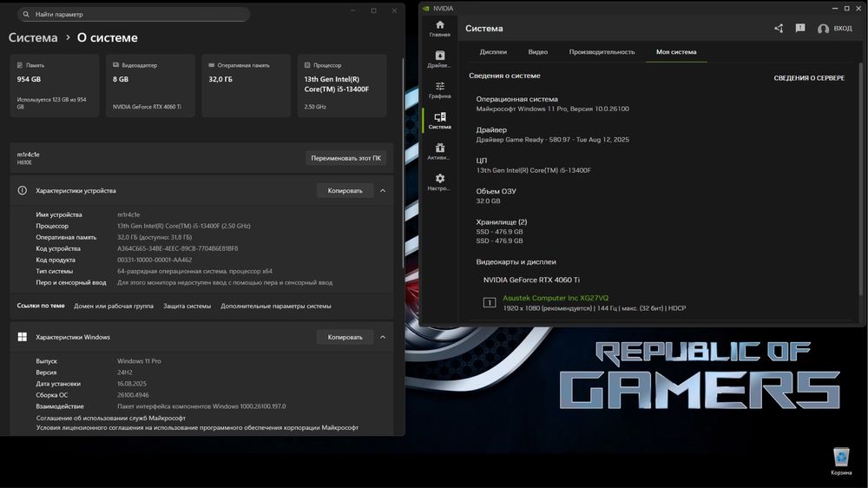
Task: Click the info icon beside Характеристики устройства
Action: pos(23,190)
